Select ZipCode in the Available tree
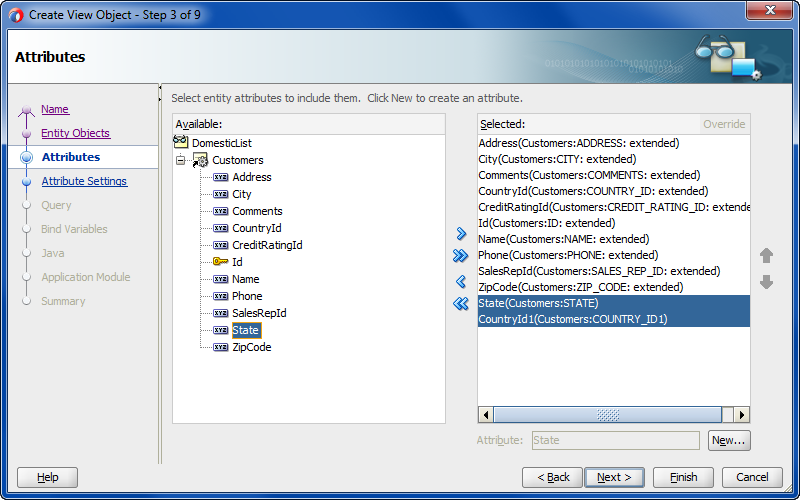 (252, 347)
